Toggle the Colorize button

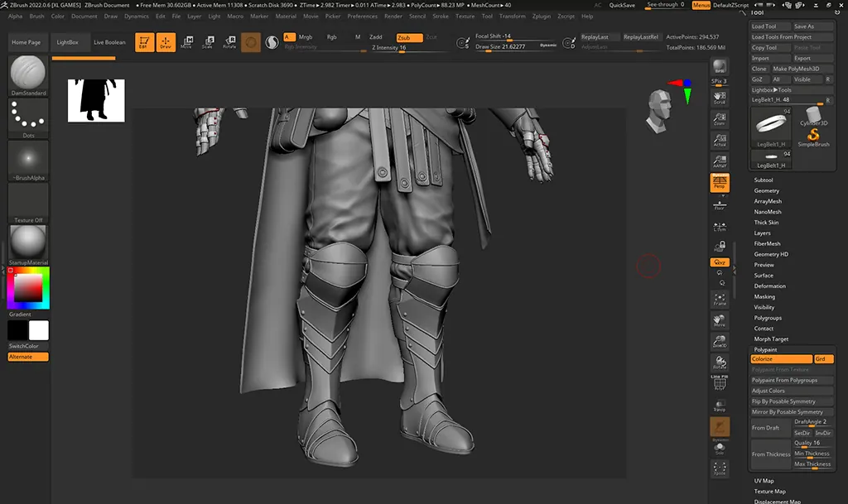tap(782, 359)
